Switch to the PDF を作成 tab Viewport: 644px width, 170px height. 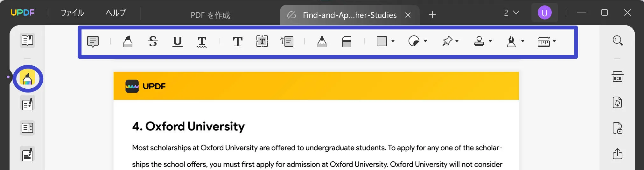click(x=210, y=15)
